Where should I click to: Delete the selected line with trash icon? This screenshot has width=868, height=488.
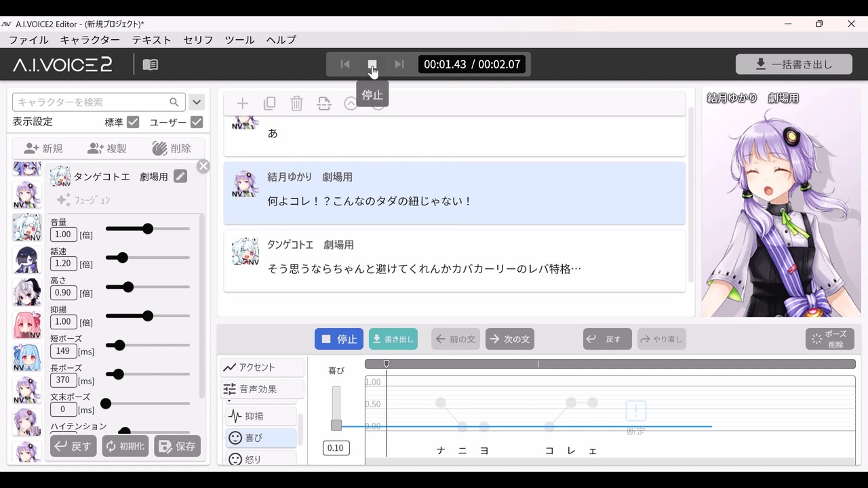pos(296,104)
